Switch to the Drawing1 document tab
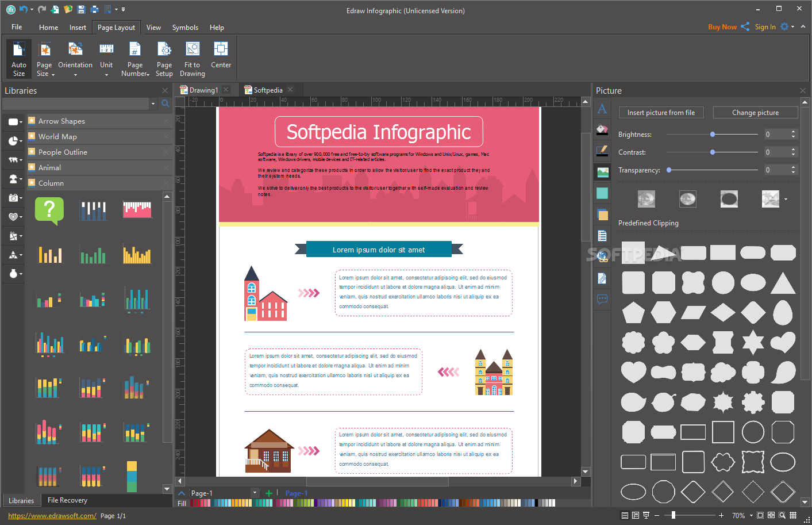Image resolution: width=812 pixels, height=525 pixels. [203, 90]
